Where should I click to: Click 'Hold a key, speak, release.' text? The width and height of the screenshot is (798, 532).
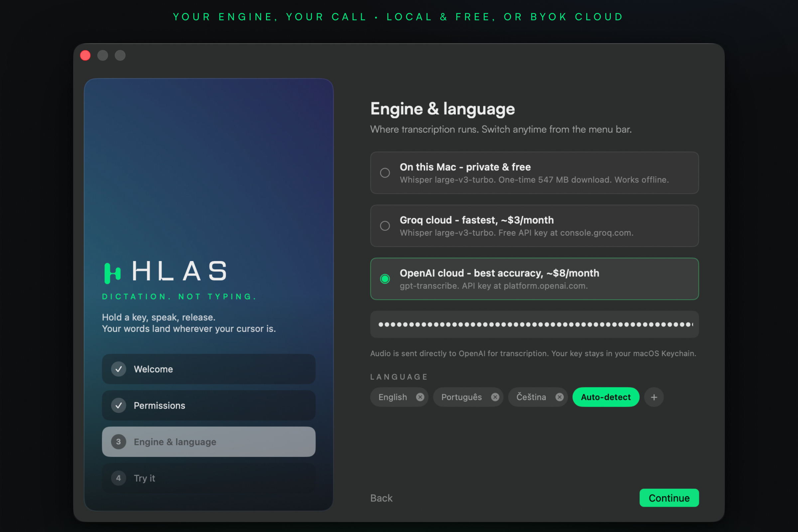pos(159,317)
